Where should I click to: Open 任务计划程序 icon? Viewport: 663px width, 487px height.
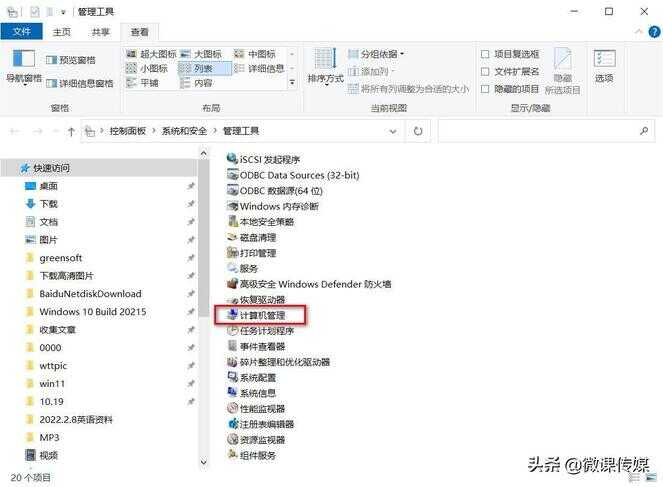tap(232, 331)
